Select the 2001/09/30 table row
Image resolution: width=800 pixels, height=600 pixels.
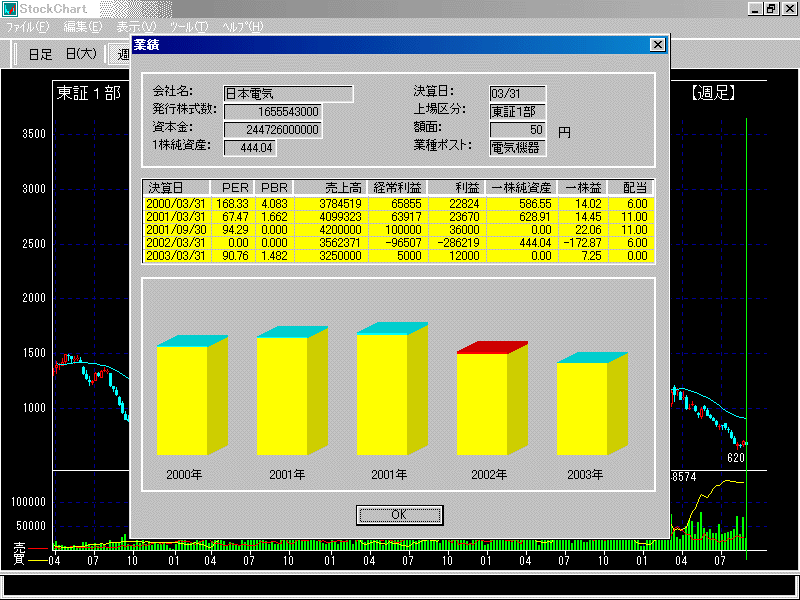[x=398, y=230]
